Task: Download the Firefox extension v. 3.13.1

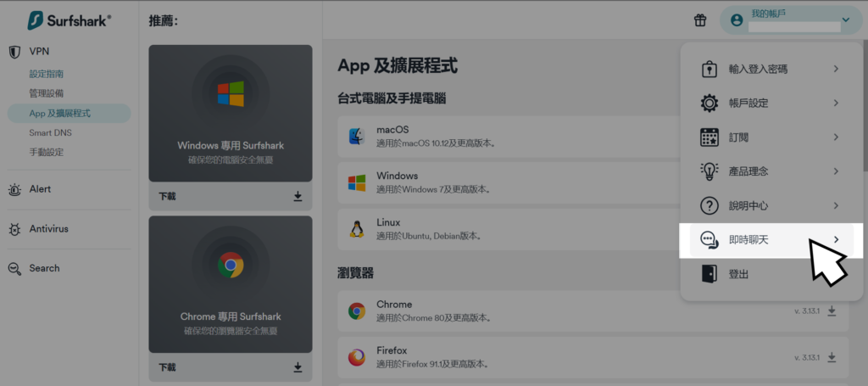Action: [832, 357]
